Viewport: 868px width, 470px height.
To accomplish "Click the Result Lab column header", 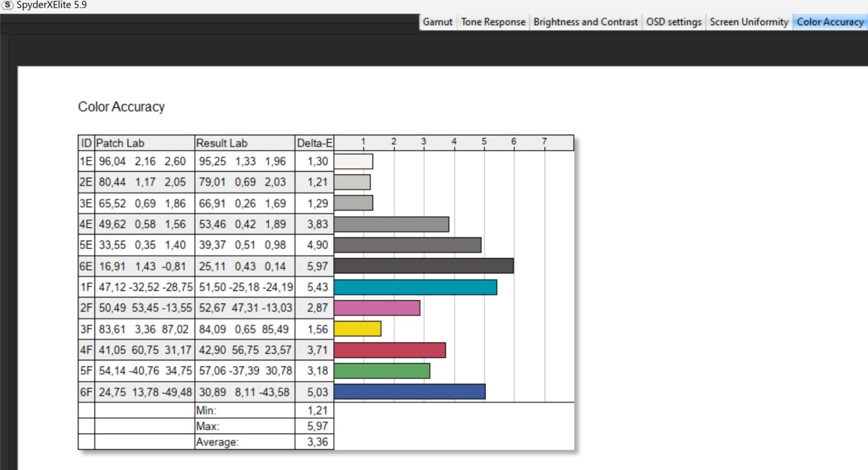I will [x=221, y=143].
